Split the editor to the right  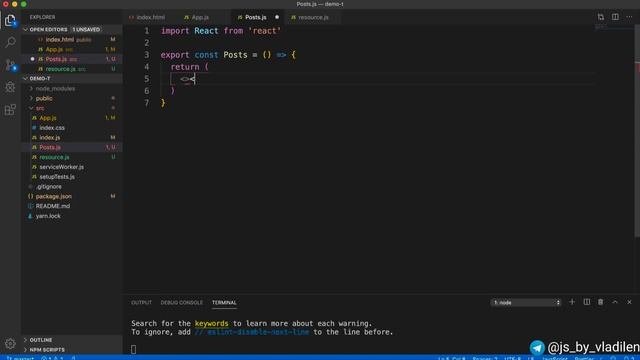[615, 17]
